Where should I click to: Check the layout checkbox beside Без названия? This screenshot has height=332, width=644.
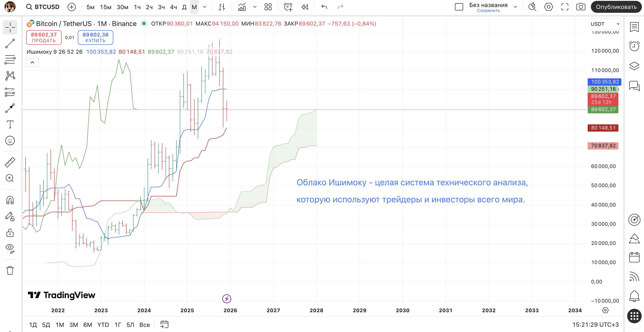[x=459, y=7]
